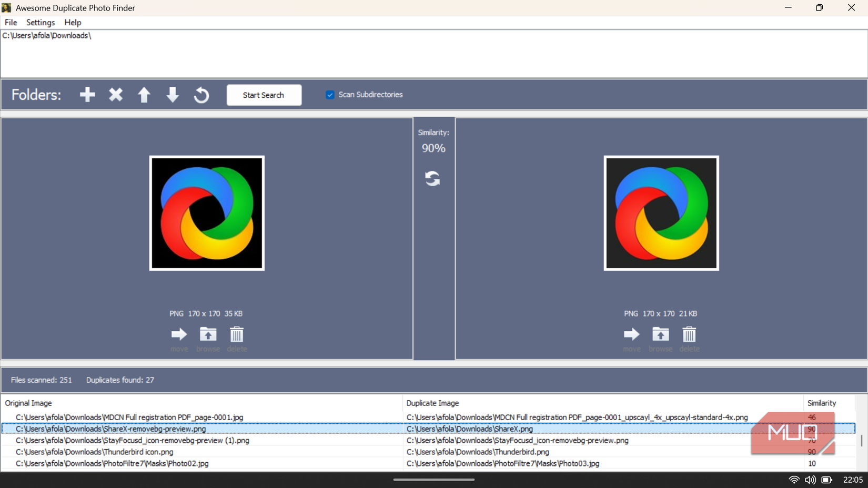Open the File menu
The height and width of the screenshot is (488, 868).
coord(11,22)
